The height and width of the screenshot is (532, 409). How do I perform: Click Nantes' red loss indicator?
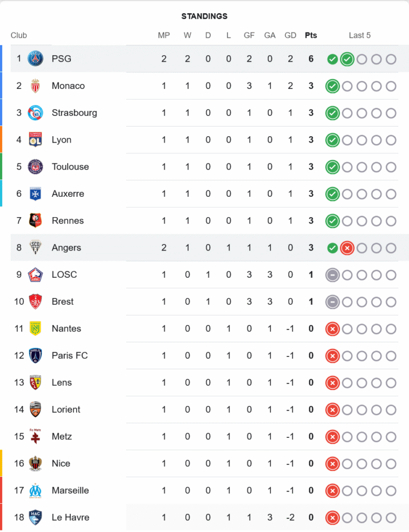(x=332, y=329)
